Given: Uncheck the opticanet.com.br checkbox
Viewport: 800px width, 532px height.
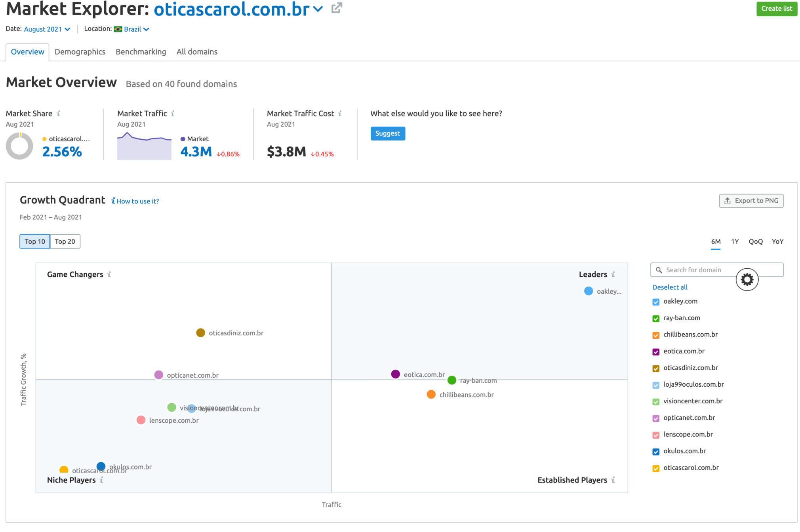Looking at the screenshot, I should [656, 418].
